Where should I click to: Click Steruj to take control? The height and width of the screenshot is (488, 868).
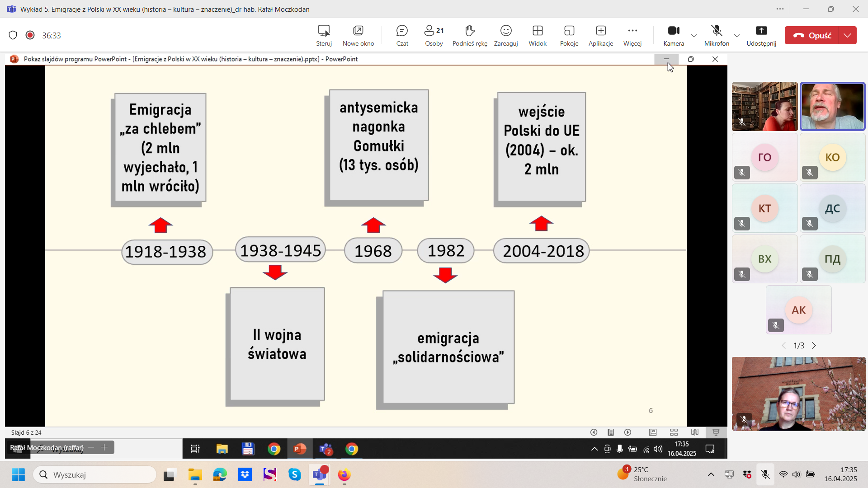pos(324,35)
